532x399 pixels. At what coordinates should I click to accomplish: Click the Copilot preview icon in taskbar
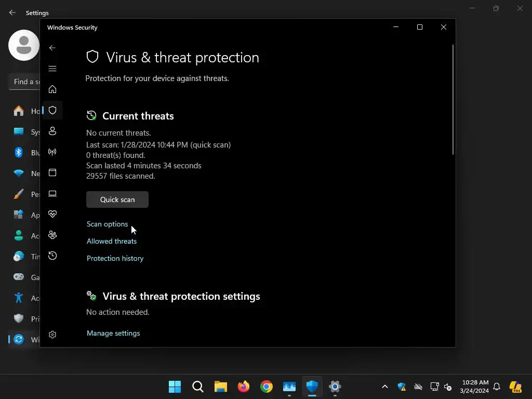click(x=516, y=387)
